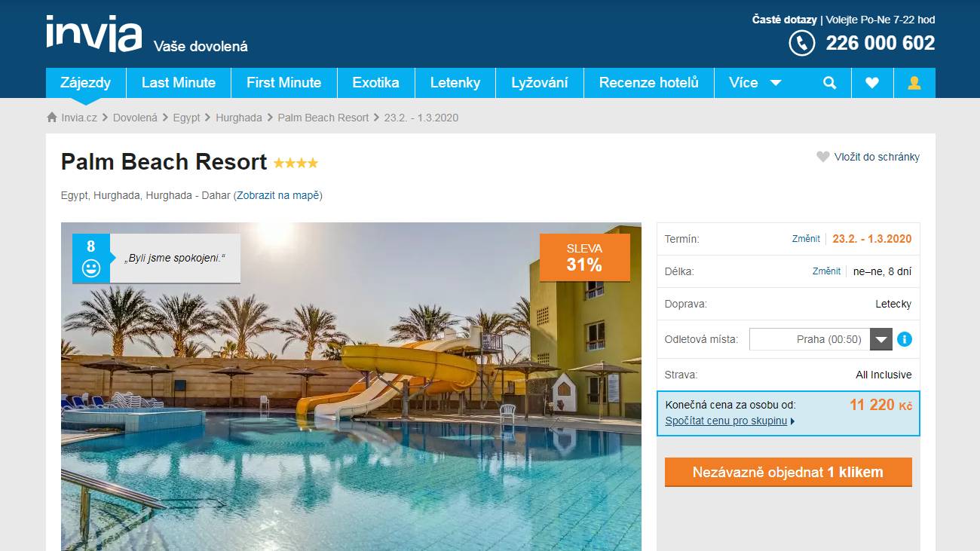The width and height of the screenshot is (980, 551).
Task: Click the home icon in breadcrumb
Action: (52, 118)
